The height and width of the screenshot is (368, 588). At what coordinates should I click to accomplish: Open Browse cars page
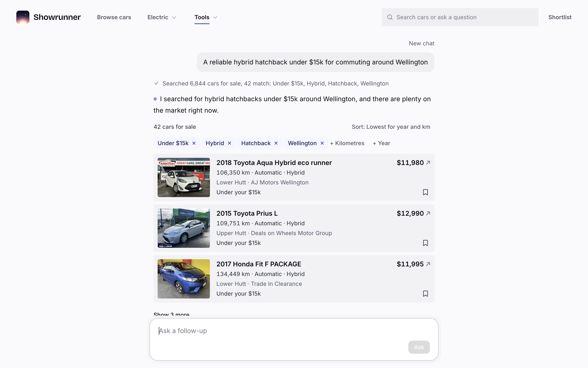[114, 17]
